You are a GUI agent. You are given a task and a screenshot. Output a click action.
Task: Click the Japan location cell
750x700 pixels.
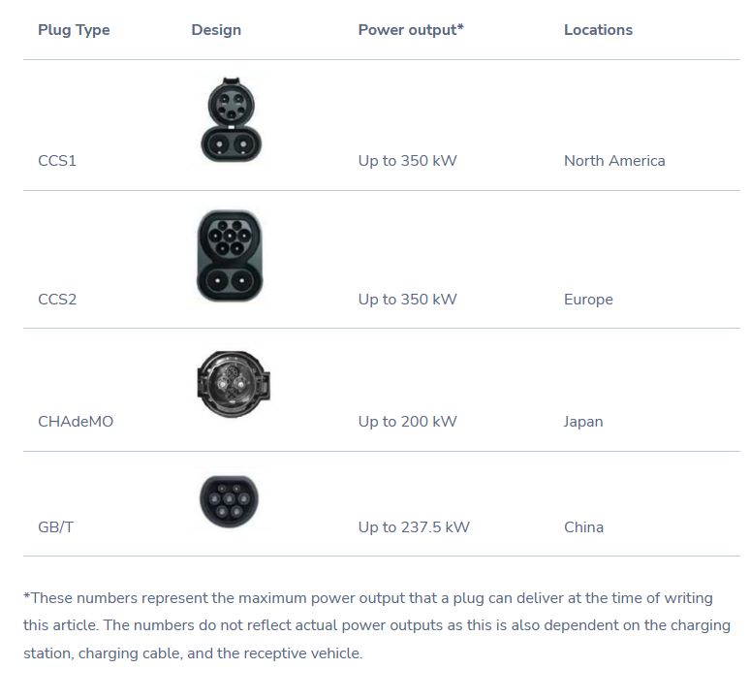click(583, 422)
